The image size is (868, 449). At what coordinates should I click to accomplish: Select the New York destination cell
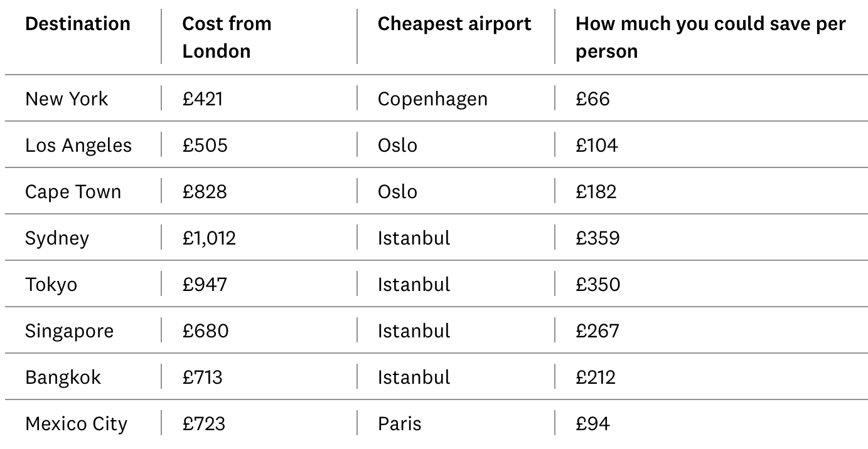coord(67,98)
